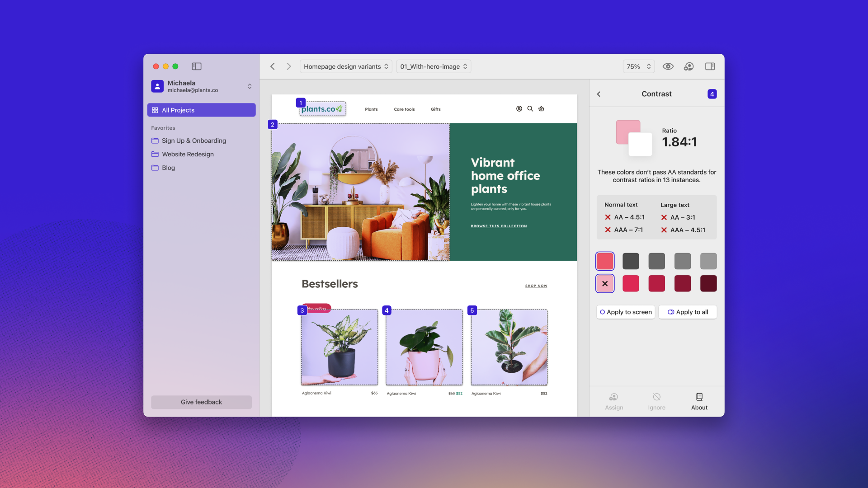Toggle the left sidebar panel icon

pyautogui.click(x=196, y=66)
